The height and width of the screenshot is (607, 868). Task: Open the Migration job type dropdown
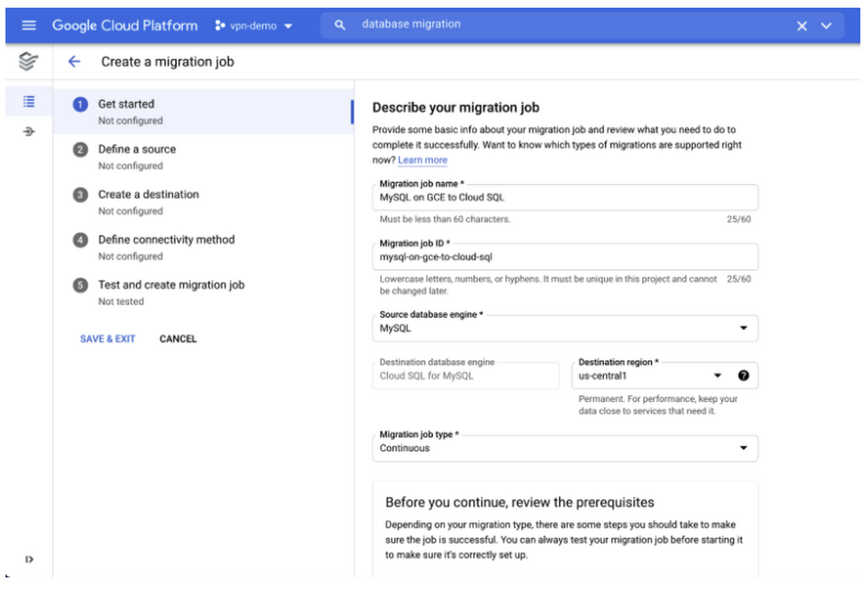565,448
